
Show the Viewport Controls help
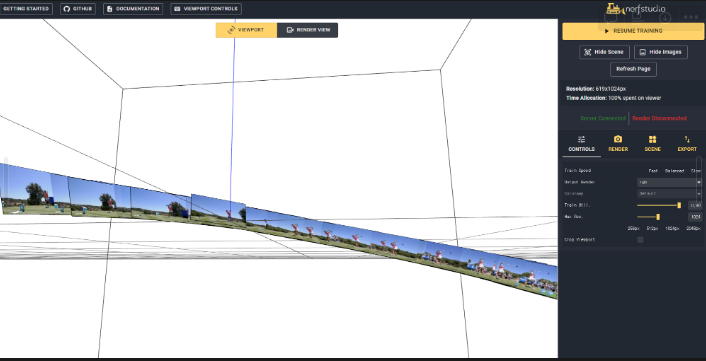206,9
